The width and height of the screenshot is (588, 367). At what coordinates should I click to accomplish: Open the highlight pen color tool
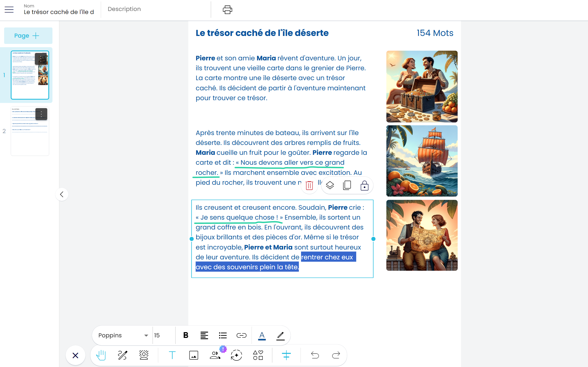[280, 335]
